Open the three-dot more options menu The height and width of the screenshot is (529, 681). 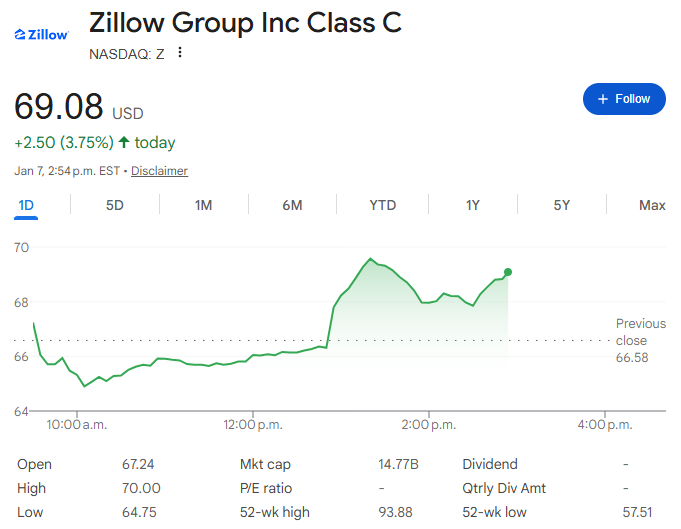pyautogui.click(x=180, y=53)
